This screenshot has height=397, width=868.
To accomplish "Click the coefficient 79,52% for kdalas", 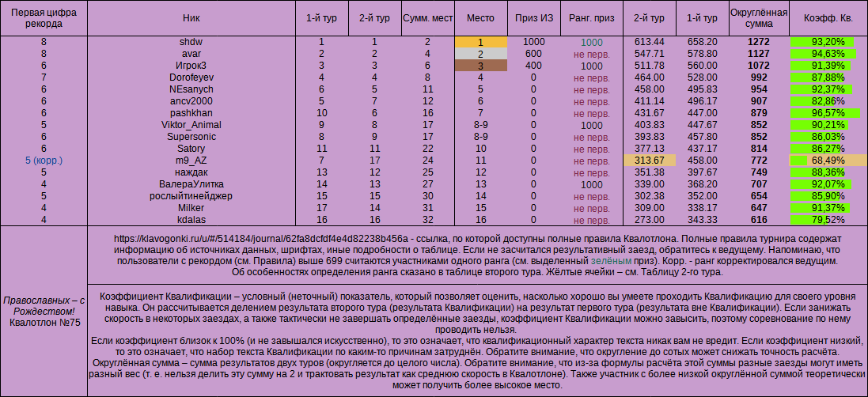I will 828,220.
